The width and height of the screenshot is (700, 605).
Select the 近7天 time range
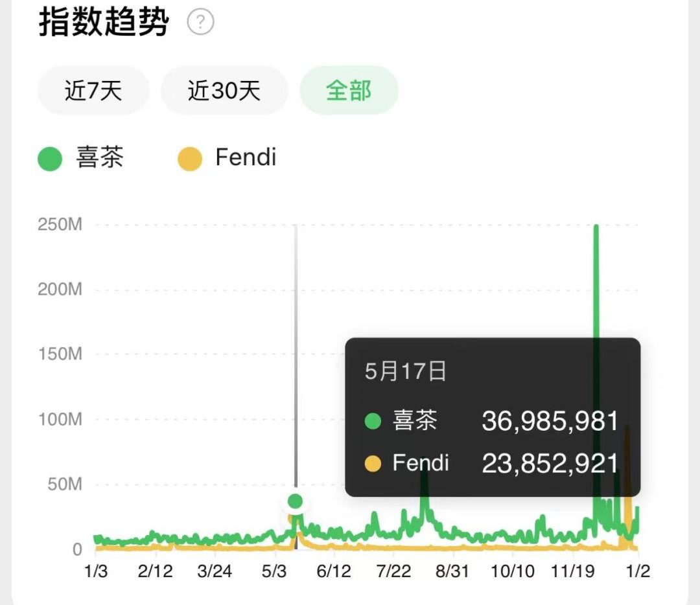click(93, 91)
